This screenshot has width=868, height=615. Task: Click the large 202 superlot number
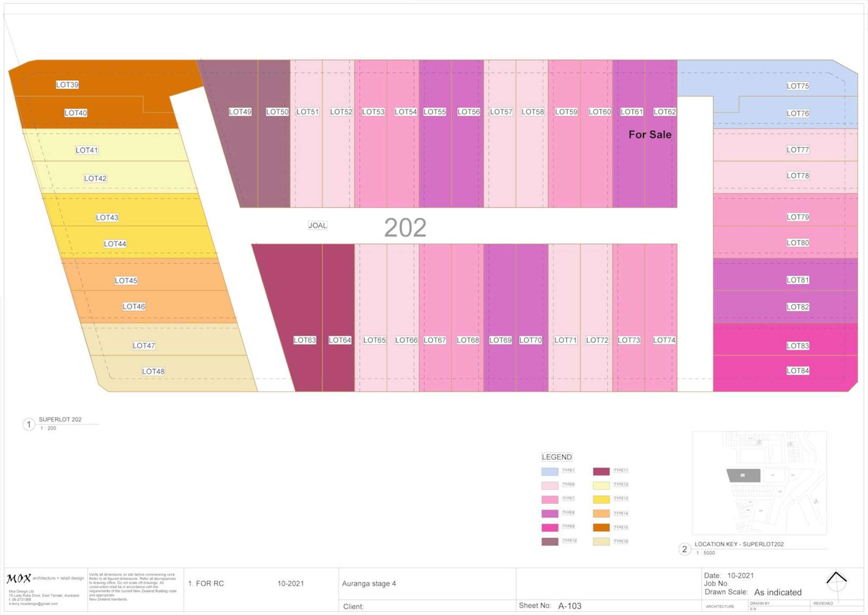click(405, 227)
